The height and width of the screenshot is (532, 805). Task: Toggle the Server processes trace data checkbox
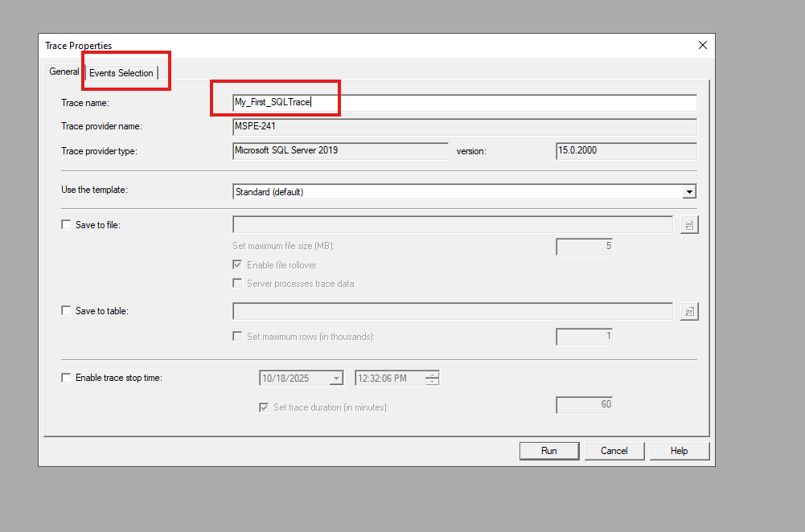237,283
